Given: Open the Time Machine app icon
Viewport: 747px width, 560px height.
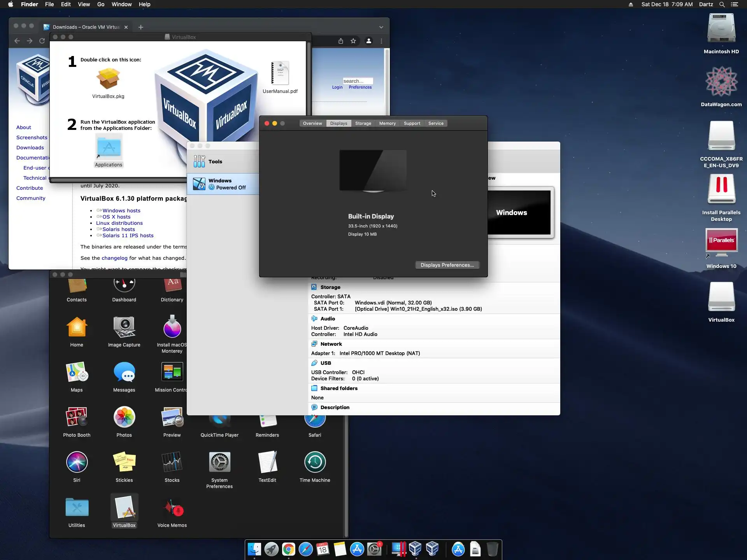Looking at the screenshot, I should click(x=315, y=462).
